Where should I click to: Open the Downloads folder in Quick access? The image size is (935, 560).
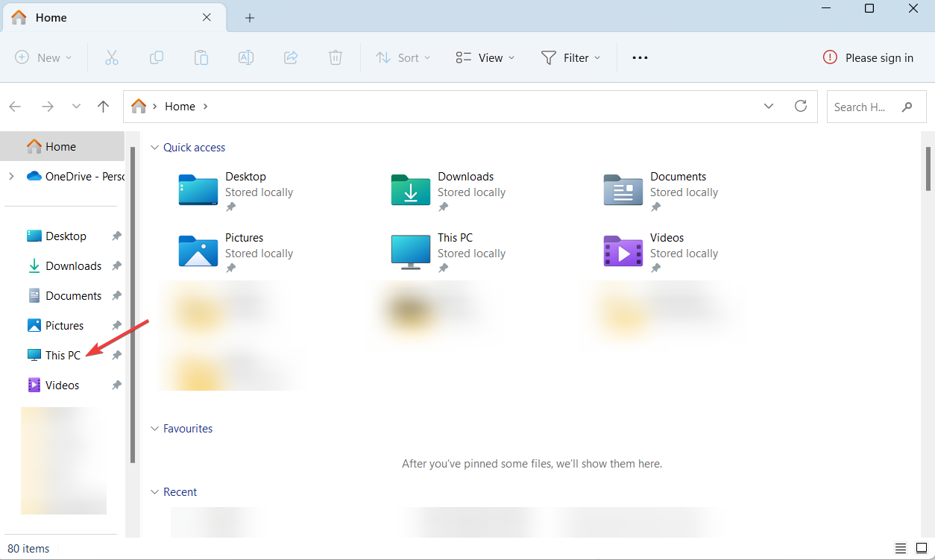pyautogui.click(x=450, y=192)
